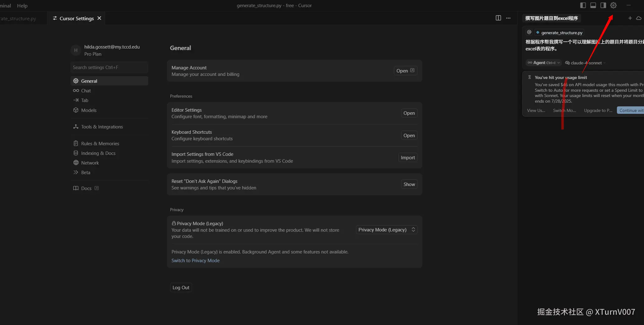
Task: Click the Switch to Privacy Mode link
Action: 195,260
